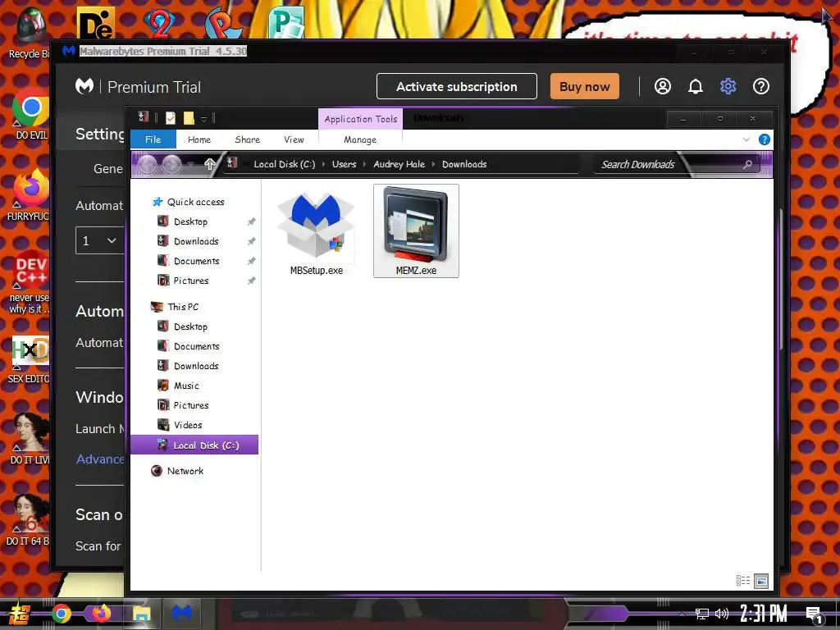Open dropdown showing 1 in Malwarebytes settings

coord(100,241)
